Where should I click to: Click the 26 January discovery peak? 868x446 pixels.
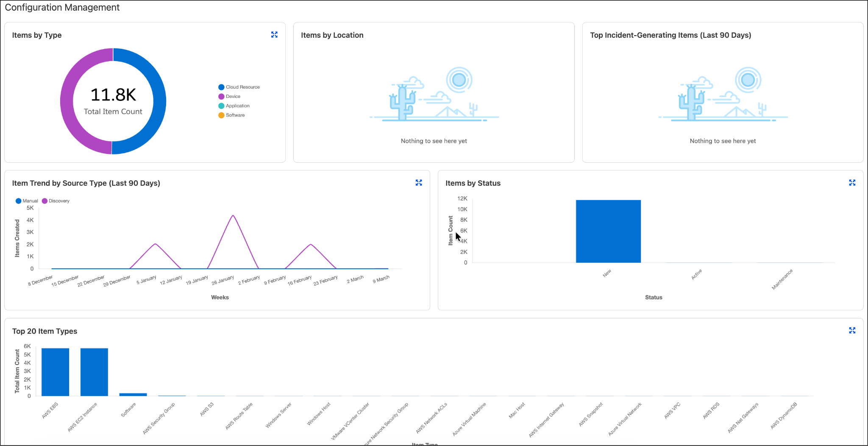[233, 216]
